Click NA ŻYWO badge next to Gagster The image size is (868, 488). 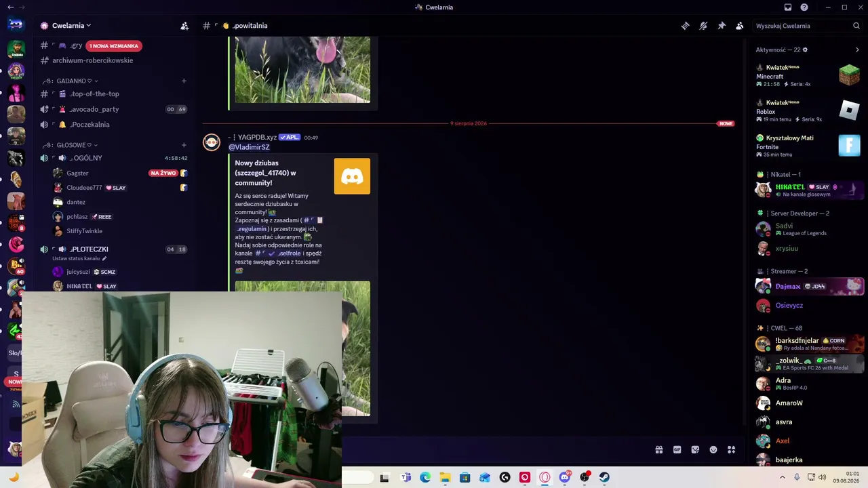pyautogui.click(x=163, y=173)
